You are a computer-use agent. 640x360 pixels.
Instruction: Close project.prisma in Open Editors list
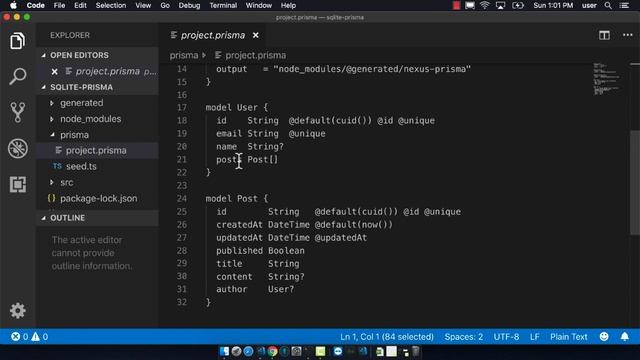coord(55,71)
